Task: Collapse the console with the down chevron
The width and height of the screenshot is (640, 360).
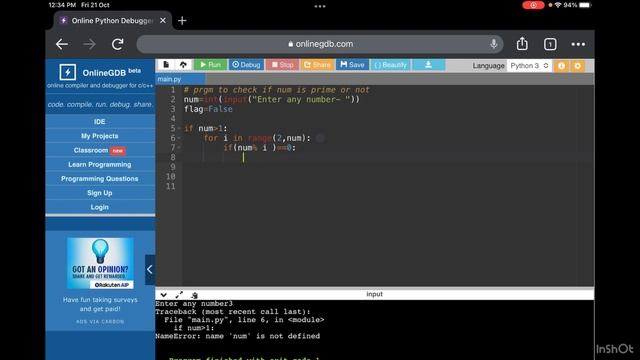Action: click(x=163, y=295)
